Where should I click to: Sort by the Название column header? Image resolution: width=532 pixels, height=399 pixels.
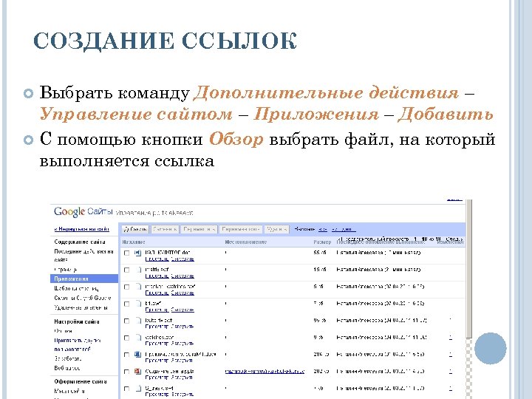pos(134,242)
